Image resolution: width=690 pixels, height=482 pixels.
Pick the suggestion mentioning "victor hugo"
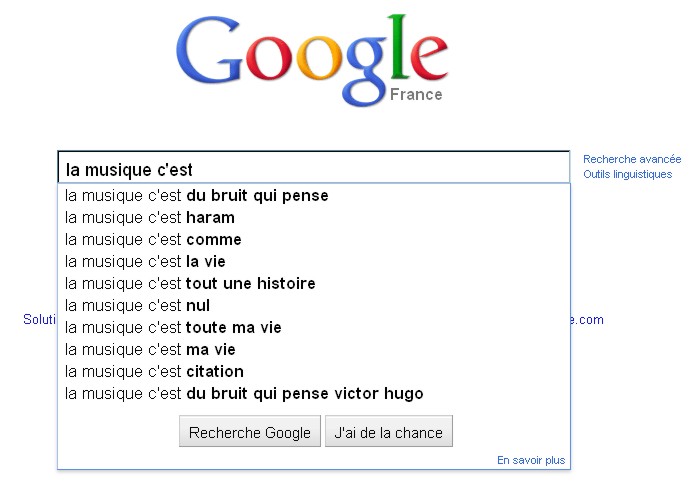pyautogui.click(x=244, y=394)
